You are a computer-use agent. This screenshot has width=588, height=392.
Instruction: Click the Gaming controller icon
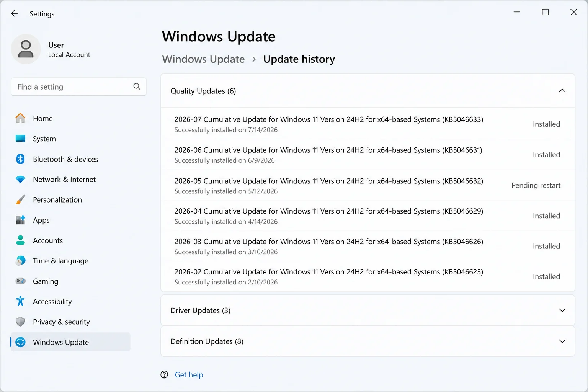pos(20,281)
